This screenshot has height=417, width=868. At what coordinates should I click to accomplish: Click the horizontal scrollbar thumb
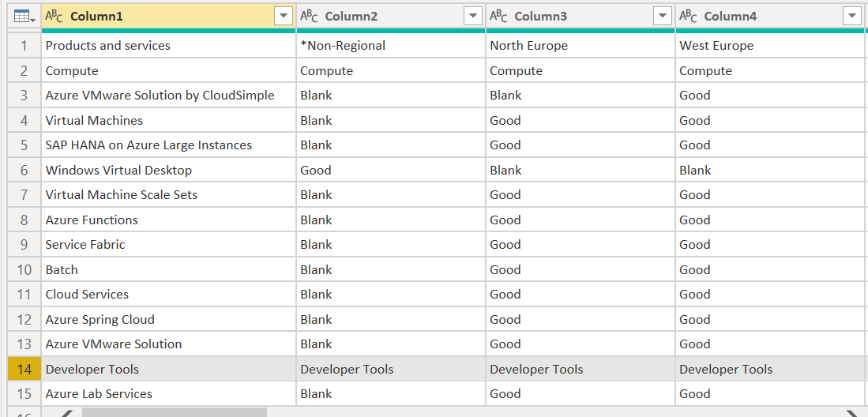(175, 412)
